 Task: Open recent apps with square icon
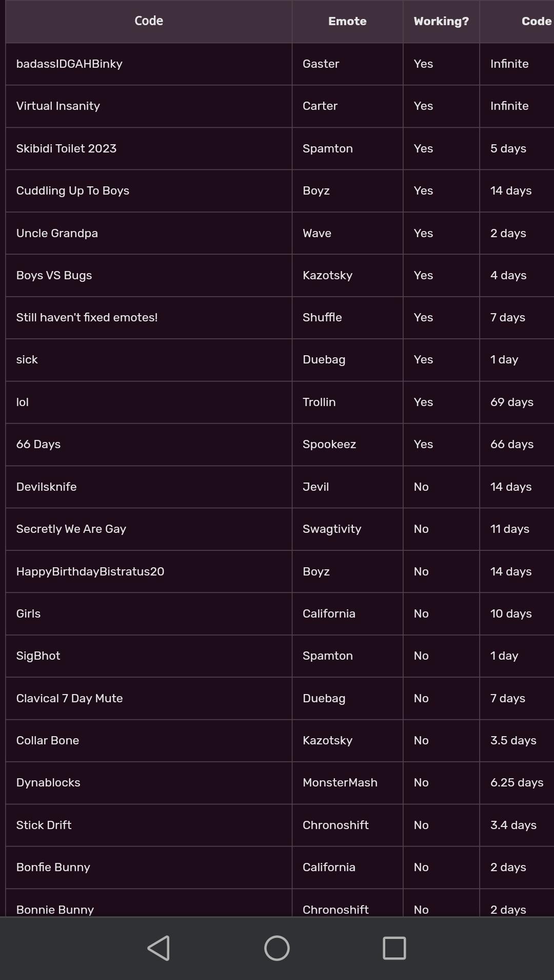click(x=394, y=948)
